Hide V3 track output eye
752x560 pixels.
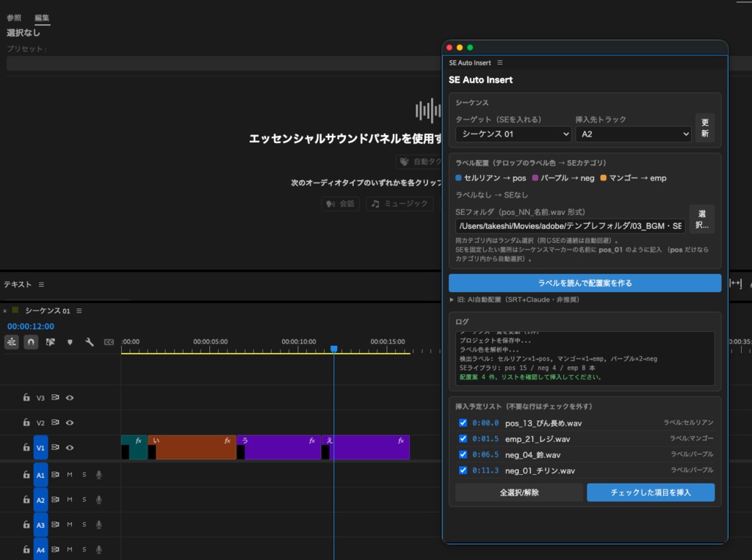pyautogui.click(x=70, y=398)
